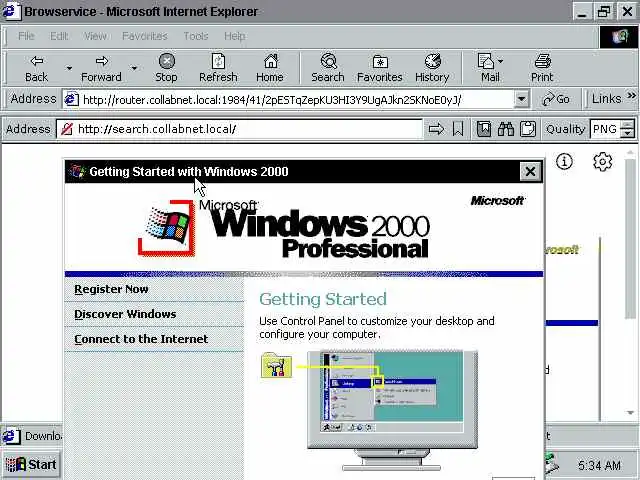Viewport: 640px width, 480px height.
Task: Open the settings gear icon
Action: pyautogui.click(x=602, y=162)
